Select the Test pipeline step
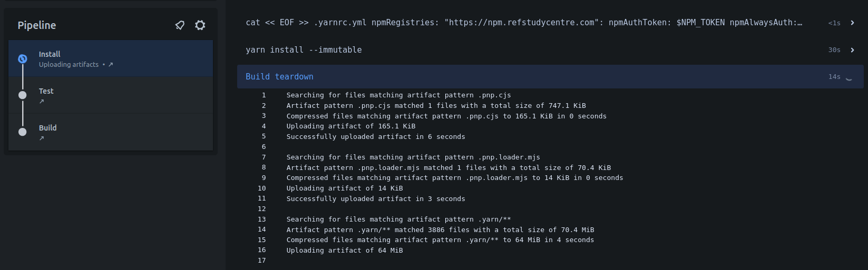The image size is (868, 270). tap(111, 95)
